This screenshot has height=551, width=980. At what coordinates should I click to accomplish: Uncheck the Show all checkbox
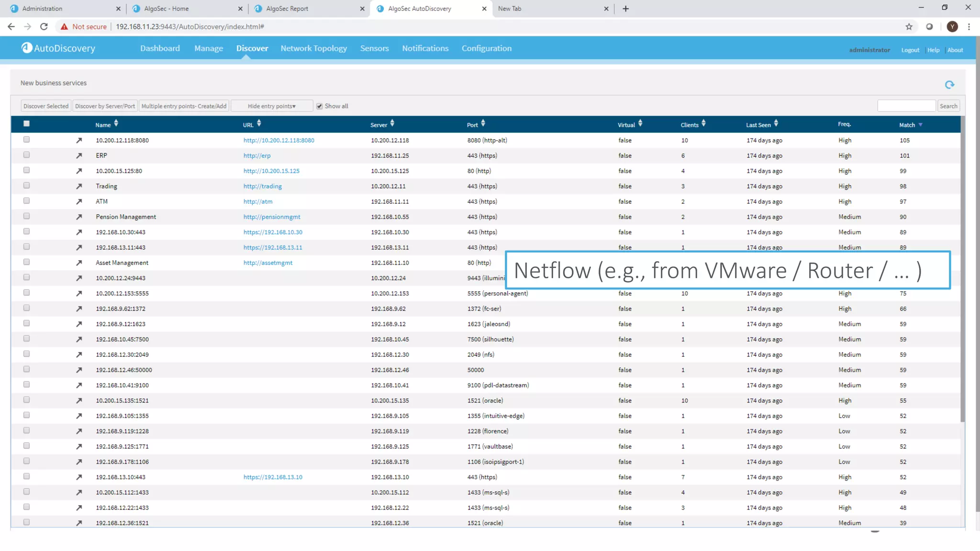coord(319,106)
